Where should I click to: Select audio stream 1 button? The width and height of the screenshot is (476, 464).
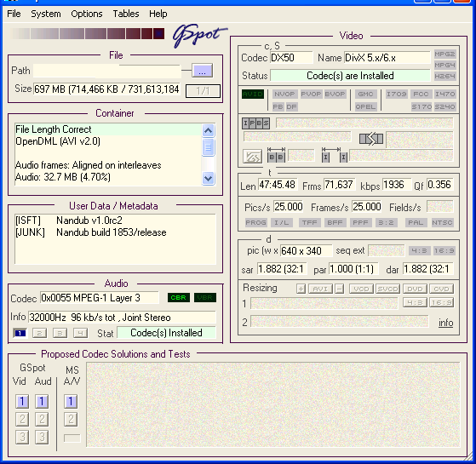coord(20,333)
